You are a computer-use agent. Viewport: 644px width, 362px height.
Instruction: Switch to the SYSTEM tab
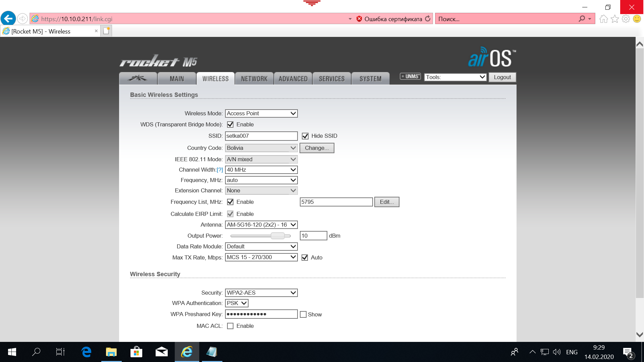pos(370,79)
